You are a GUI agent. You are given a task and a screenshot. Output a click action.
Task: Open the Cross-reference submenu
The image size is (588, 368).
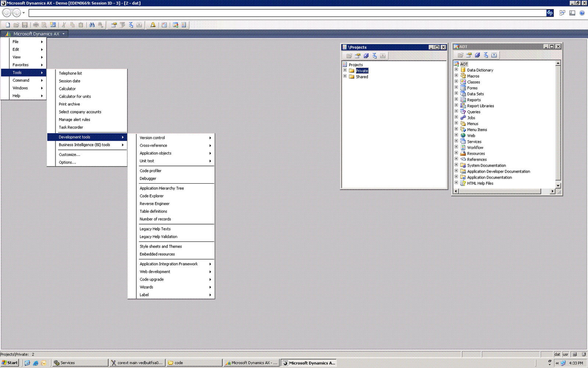click(171, 145)
